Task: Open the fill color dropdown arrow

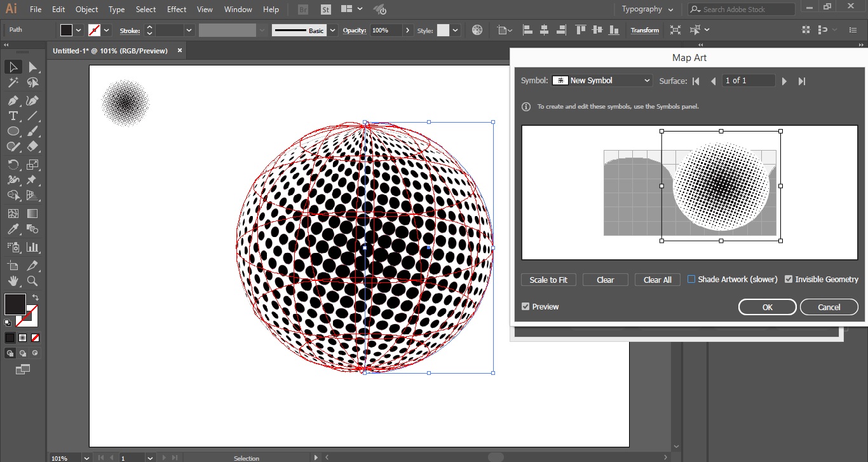Action: pyautogui.click(x=79, y=30)
